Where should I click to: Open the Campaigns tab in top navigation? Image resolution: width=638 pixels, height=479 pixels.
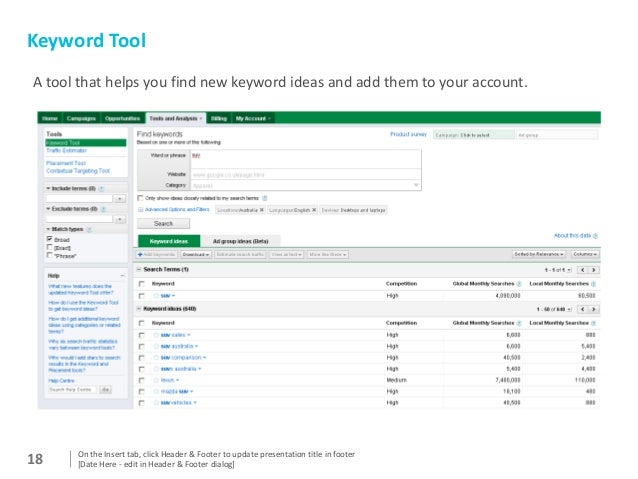pyautogui.click(x=82, y=118)
